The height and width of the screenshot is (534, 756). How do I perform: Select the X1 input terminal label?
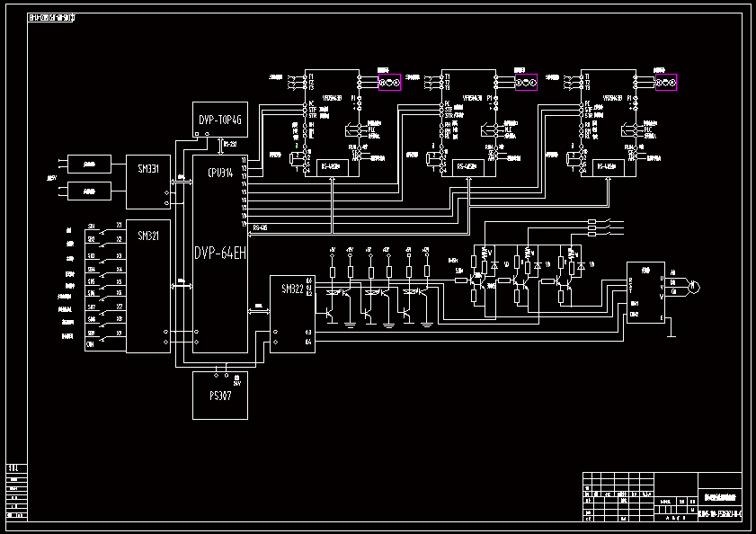(x=119, y=226)
